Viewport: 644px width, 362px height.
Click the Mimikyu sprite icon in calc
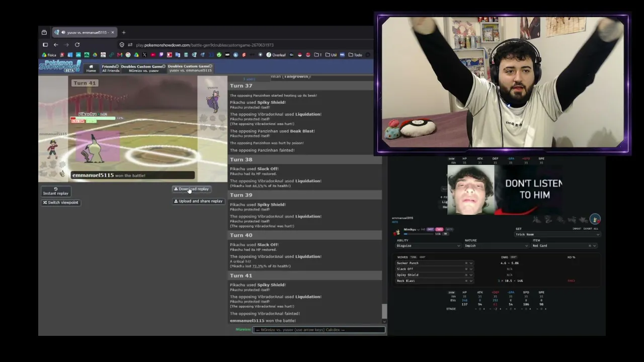tap(397, 232)
